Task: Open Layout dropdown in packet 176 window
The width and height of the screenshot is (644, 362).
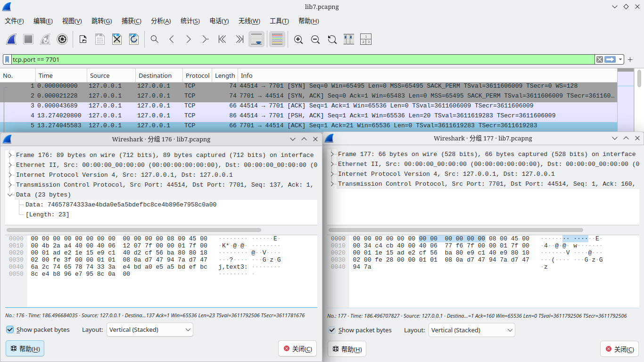Action: pyautogui.click(x=150, y=330)
